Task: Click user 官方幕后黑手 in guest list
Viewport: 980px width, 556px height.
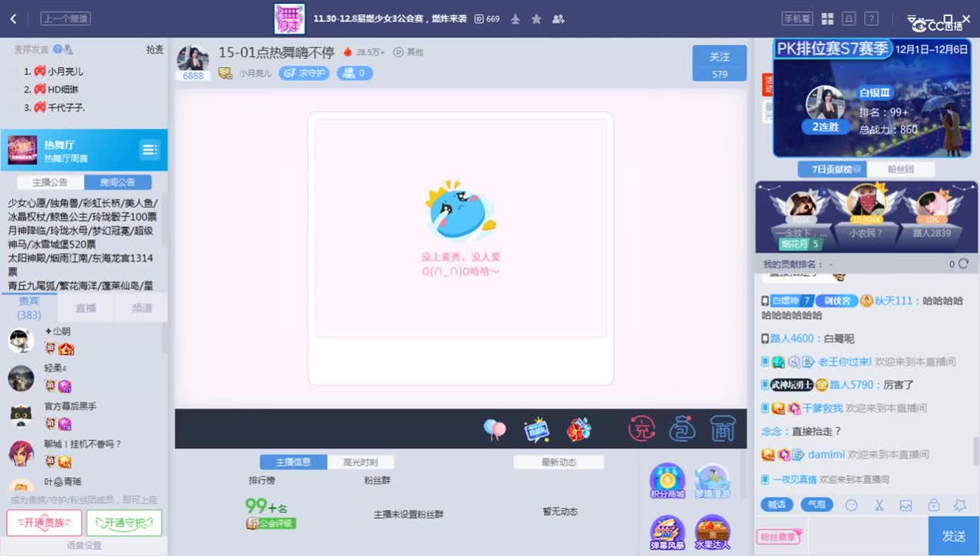Action: 70,406
